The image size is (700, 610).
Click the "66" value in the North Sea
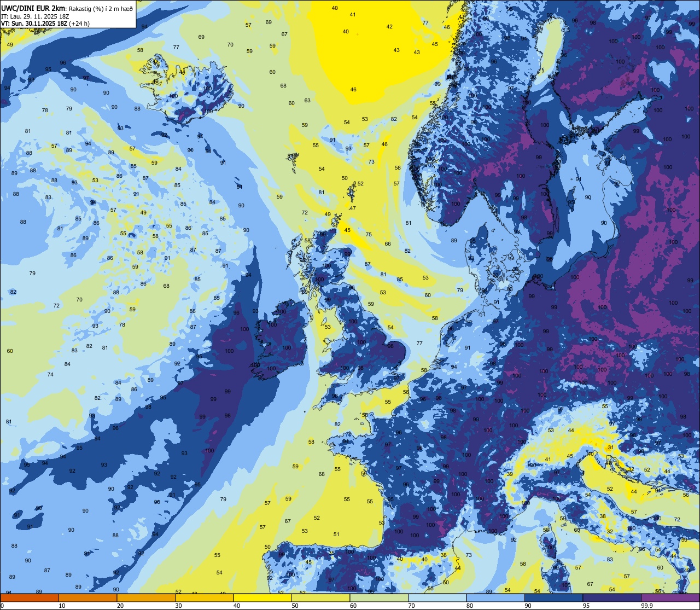click(388, 243)
